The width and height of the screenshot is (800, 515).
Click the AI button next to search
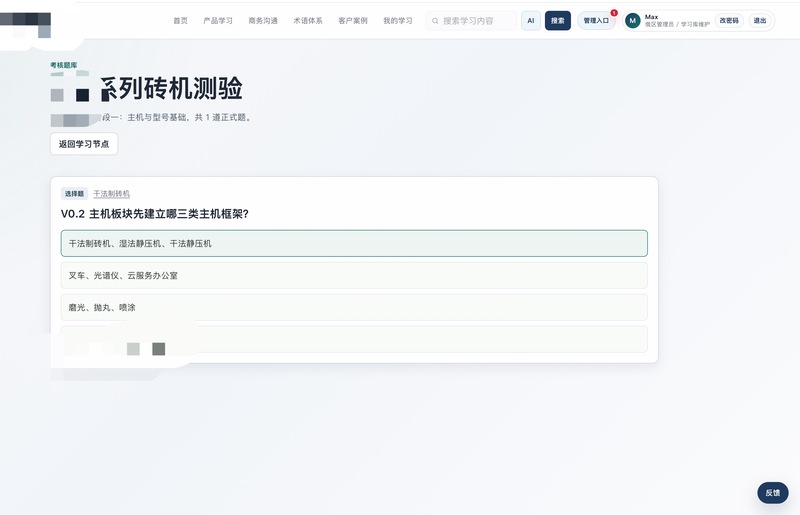(531, 21)
